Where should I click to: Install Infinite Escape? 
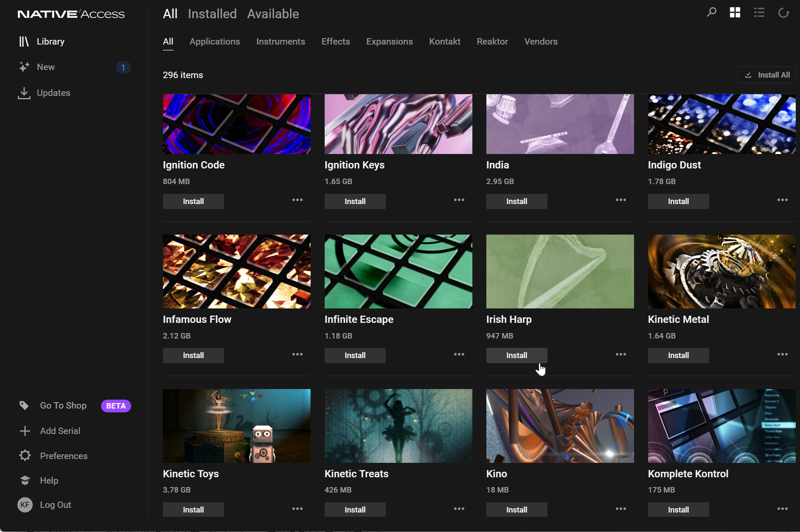355,356
